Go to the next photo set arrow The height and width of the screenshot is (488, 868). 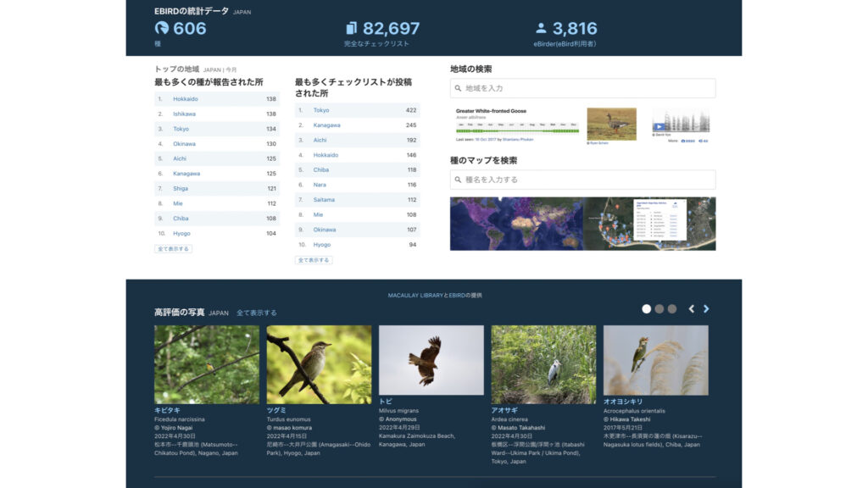coord(706,308)
